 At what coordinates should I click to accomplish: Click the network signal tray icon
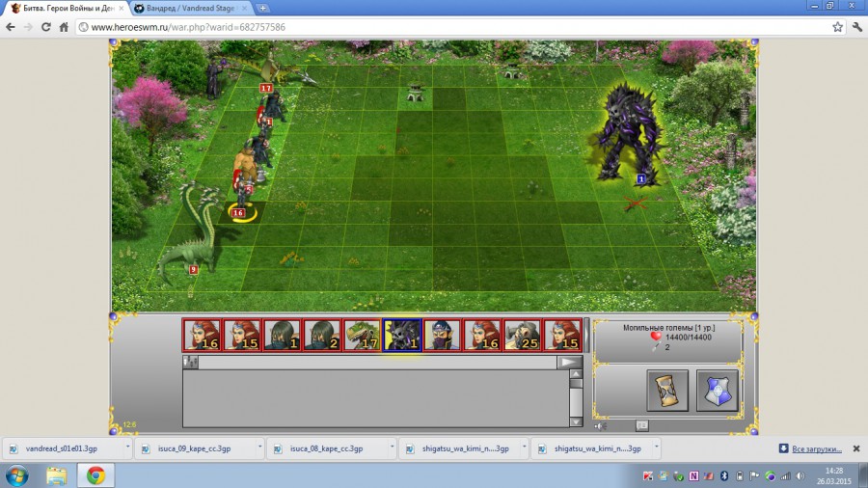785,475
